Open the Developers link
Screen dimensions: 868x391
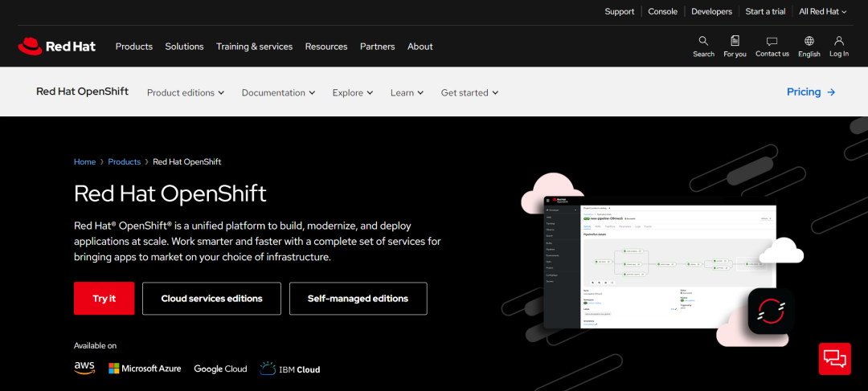[x=711, y=11]
